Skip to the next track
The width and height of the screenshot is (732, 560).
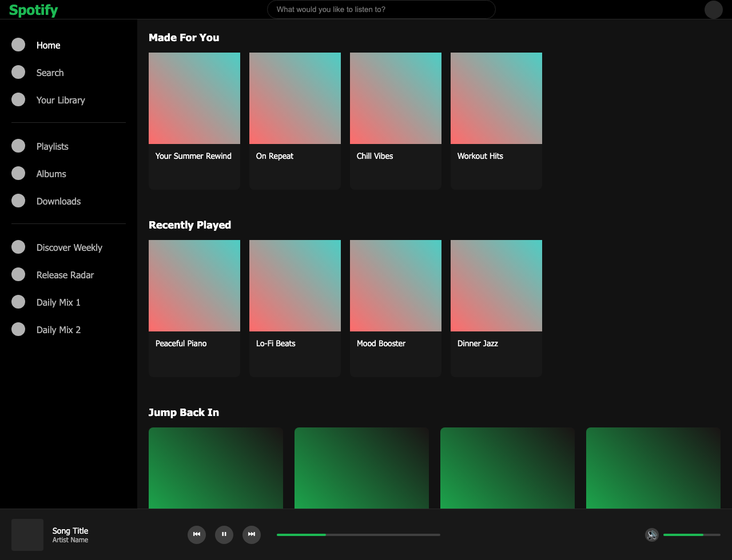pos(252,534)
